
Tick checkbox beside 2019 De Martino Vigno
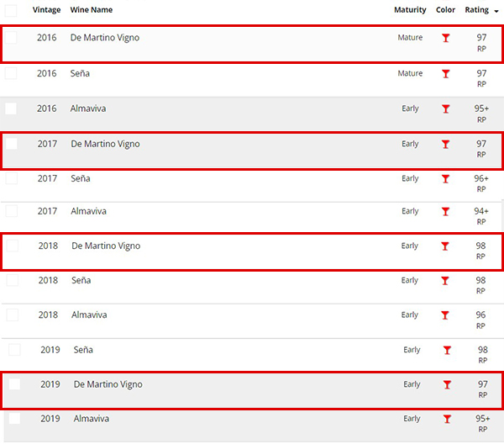click(x=14, y=383)
